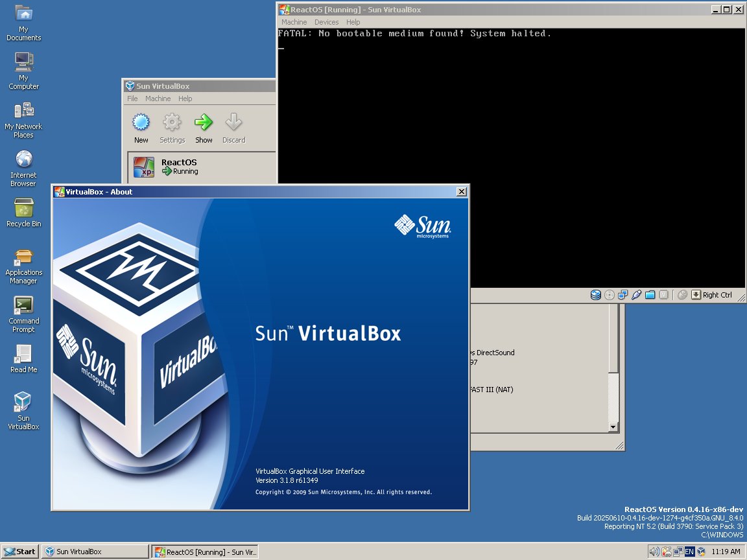The height and width of the screenshot is (560, 747).
Task: Select the Read Me desktop icon
Action: coord(23,359)
